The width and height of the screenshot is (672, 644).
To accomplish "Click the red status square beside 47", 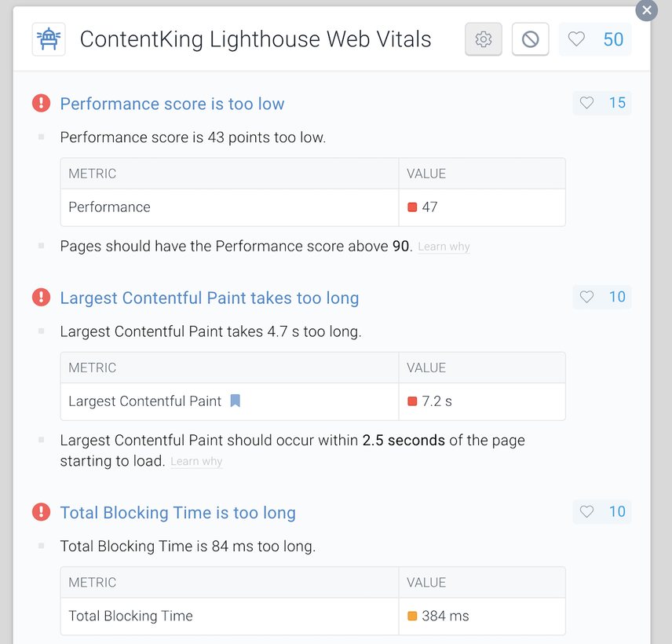I will coord(412,207).
